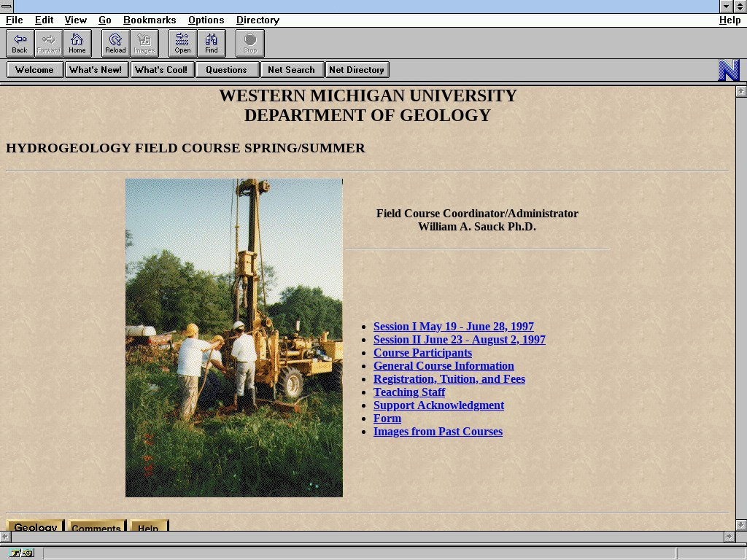
Task: Follow the Images from Past Courses link
Action: (x=438, y=432)
